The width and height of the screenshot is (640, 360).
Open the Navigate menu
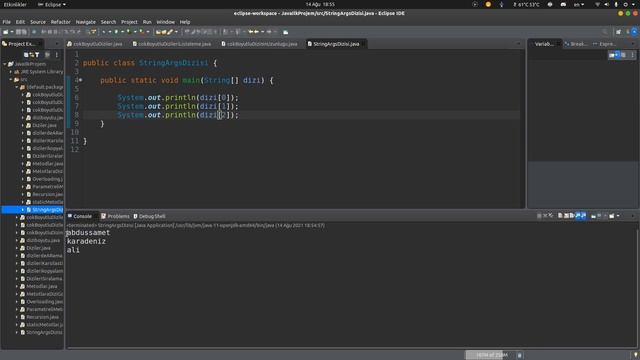[x=86, y=22]
